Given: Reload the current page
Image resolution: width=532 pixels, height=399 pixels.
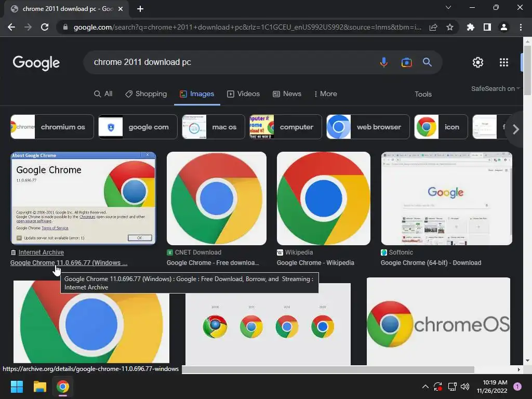Looking at the screenshot, I should pyautogui.click(x=45, y=27).
